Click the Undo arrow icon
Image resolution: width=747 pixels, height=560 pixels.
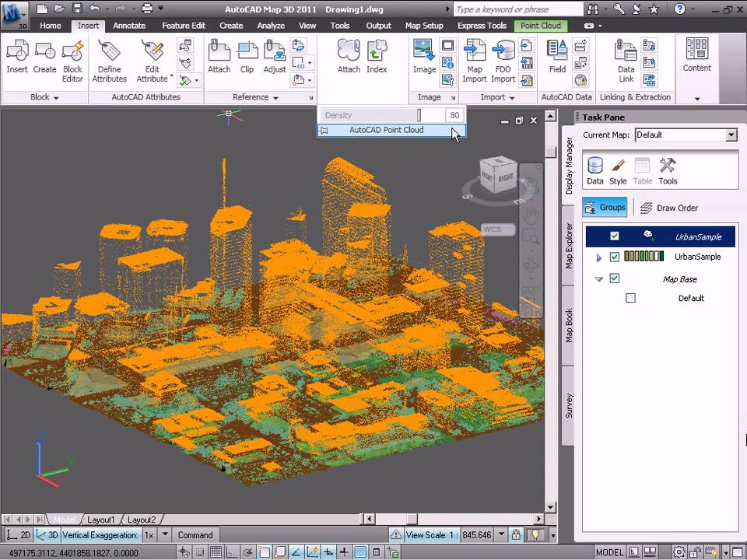tap(94, 9)
